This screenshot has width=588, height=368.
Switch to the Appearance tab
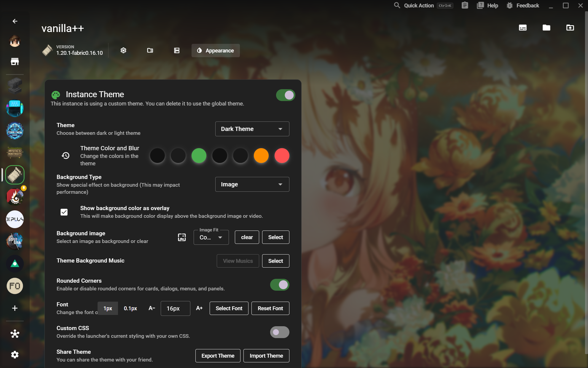(x=216, y=50)
